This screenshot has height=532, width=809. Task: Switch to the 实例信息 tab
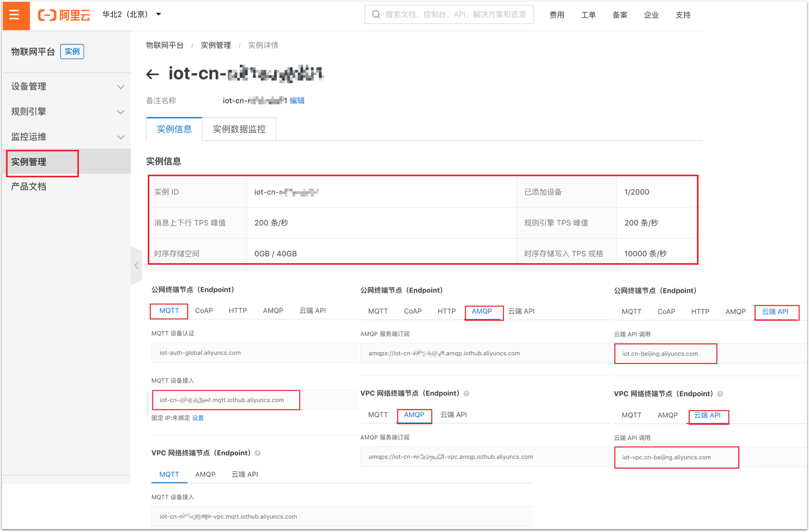coord(174,129)
